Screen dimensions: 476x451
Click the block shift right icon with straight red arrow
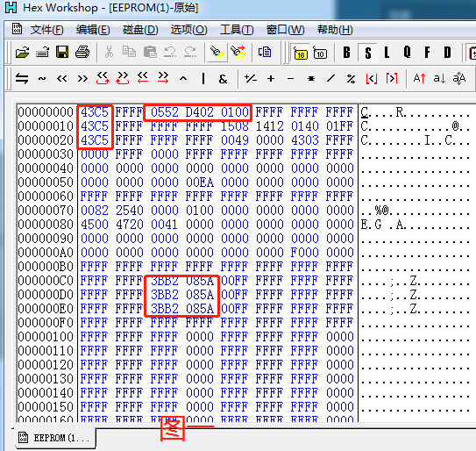click(x=163, y=78)
